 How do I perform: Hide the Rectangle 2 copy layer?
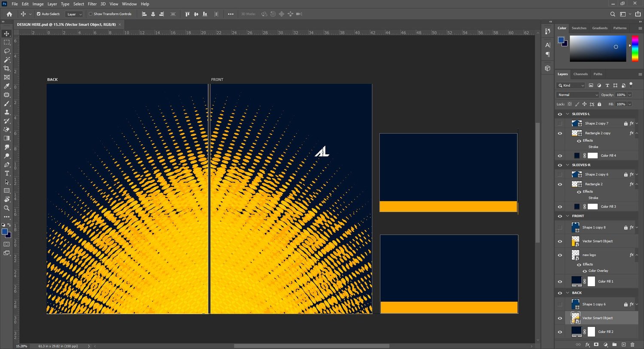point(559,133)
